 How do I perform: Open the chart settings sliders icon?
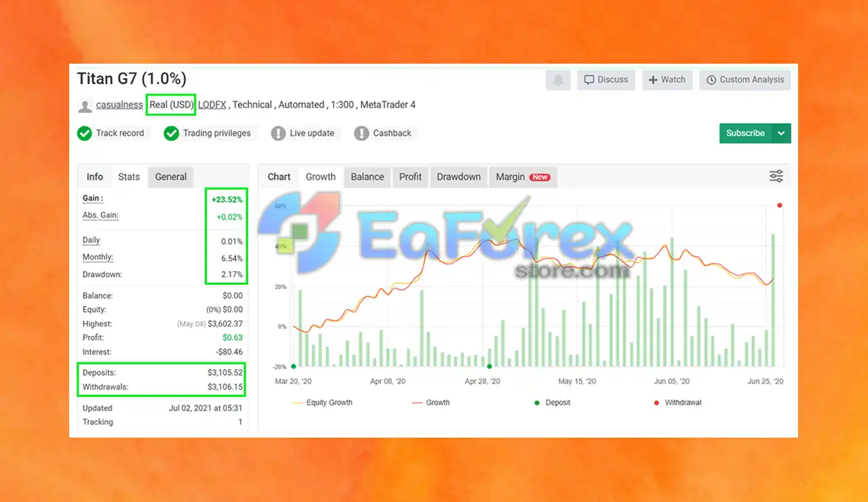coord(776,177)
